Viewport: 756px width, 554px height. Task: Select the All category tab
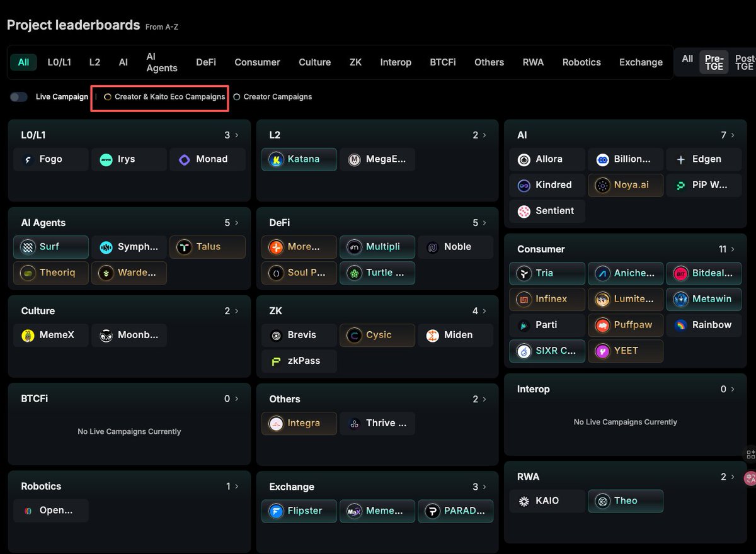pos(23,62)
